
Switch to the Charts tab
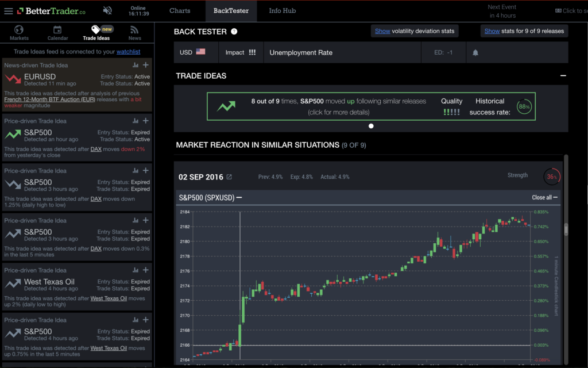pyautogui.click(x=180, y=10)
